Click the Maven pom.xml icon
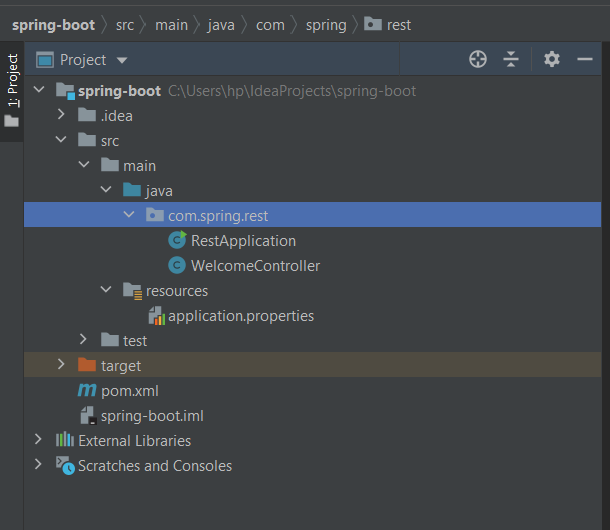The width and height of the screenshot is (610, 530). click(x=87, y=390)
